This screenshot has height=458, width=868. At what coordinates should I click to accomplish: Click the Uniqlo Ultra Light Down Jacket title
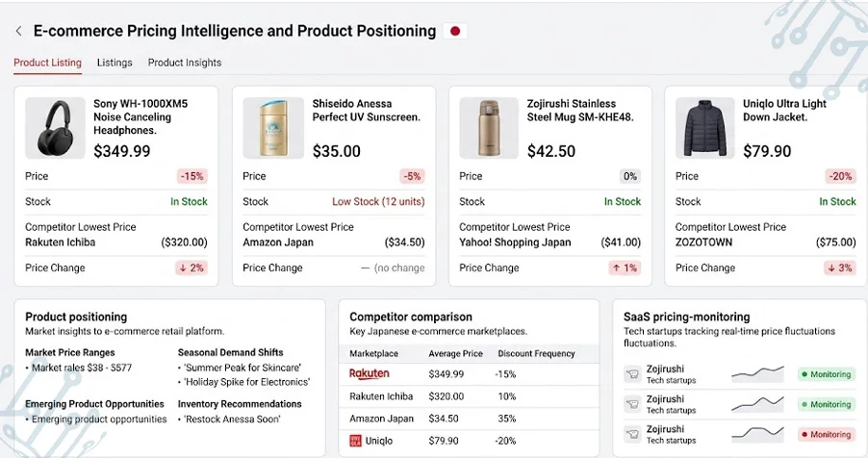(784, 111)
